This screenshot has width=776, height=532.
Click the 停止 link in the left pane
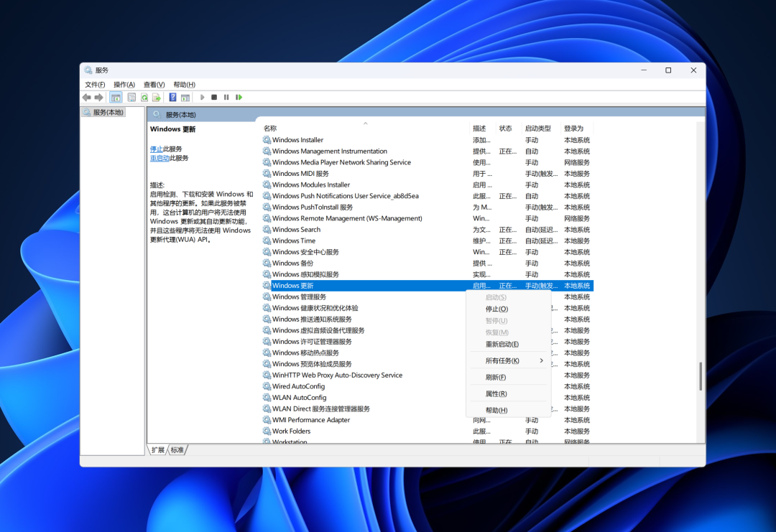pos(156,149)
